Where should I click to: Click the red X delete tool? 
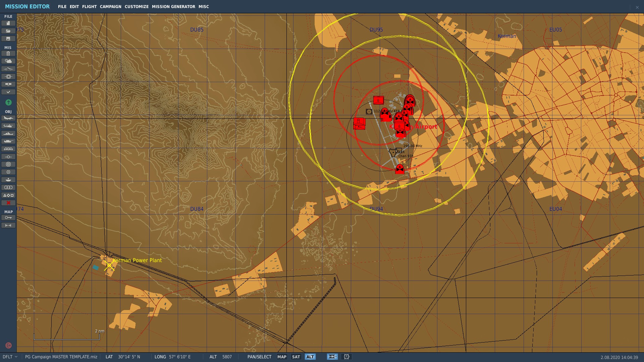[x=8, y=203]
